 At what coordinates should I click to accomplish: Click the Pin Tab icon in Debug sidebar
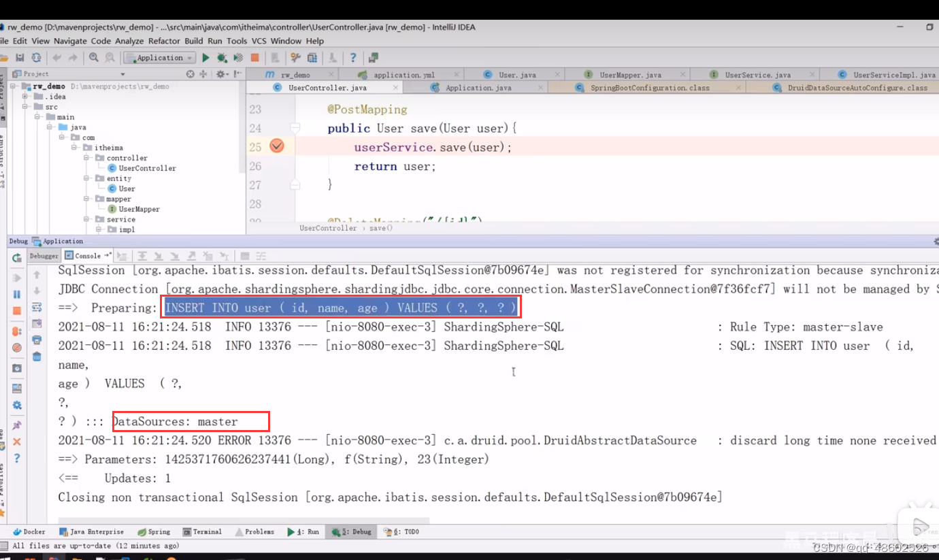tap(17, 425)
